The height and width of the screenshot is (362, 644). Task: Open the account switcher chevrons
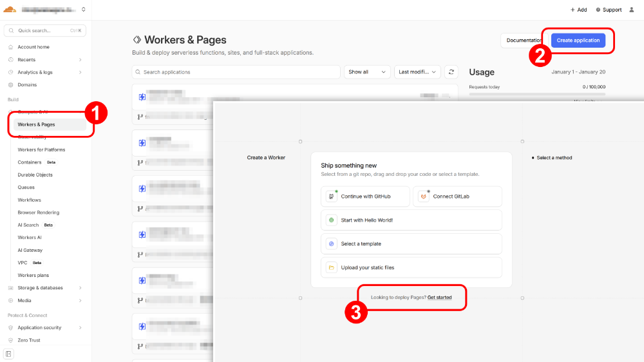(83, 10)
